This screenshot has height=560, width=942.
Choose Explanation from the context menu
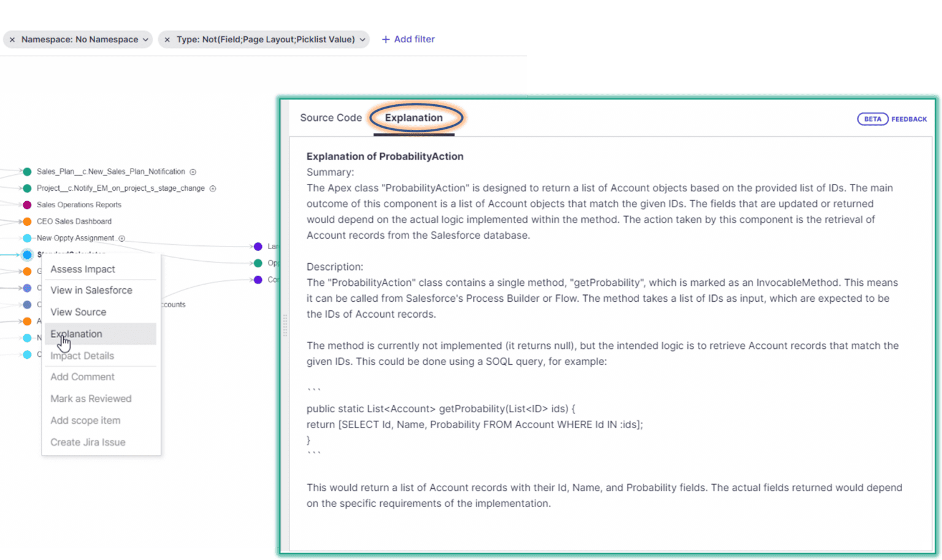click(x=101, y=334)
